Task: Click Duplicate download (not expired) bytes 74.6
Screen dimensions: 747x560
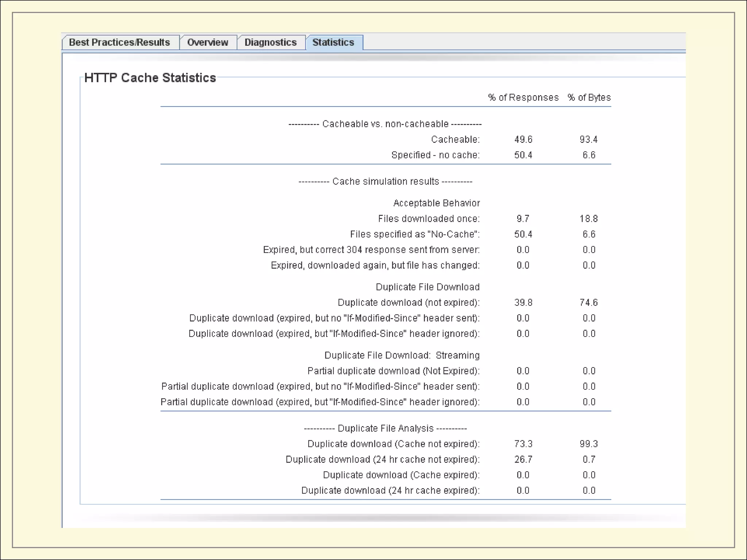Action: pyautogui.click(x=588, y=303)
